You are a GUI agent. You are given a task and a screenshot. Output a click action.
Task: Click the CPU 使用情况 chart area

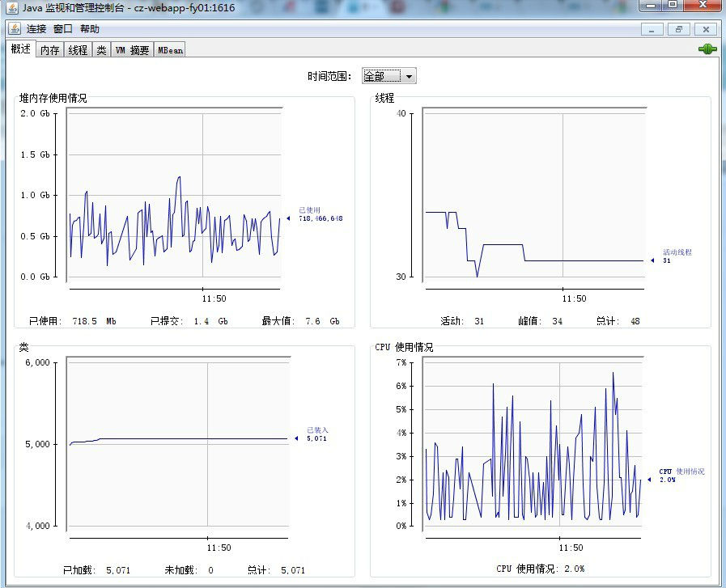(x=533, y=444)
